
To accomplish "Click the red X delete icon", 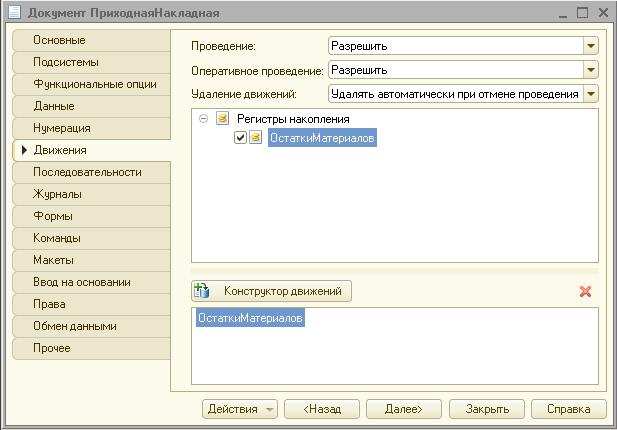I will (585, 291).
